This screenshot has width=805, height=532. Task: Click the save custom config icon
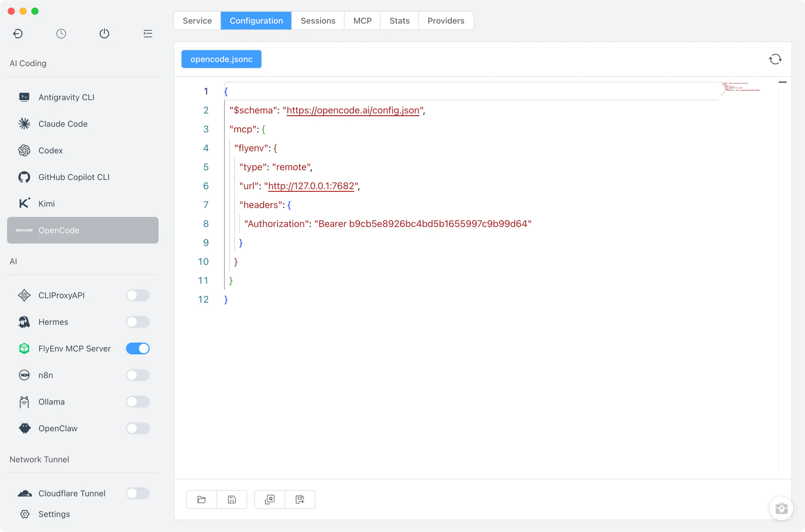[300, 499]
